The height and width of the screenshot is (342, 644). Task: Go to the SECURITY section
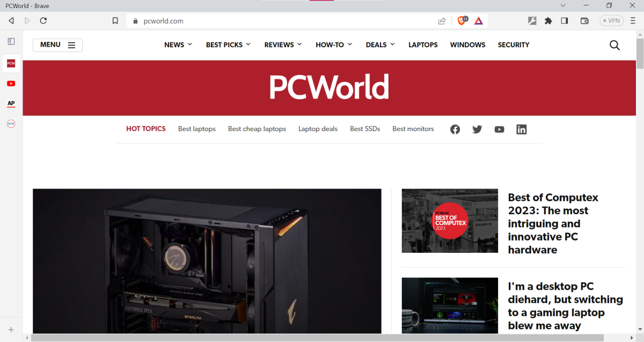[514, 45]
